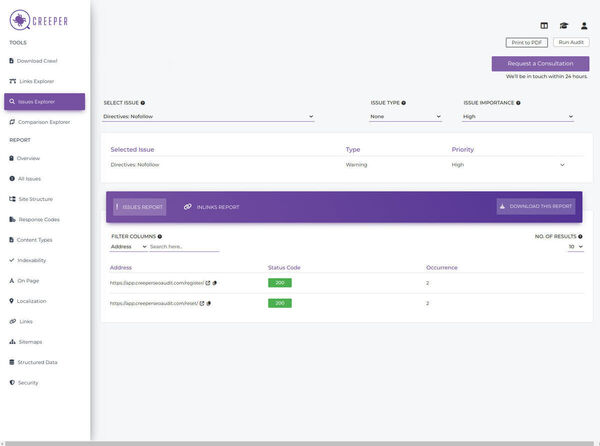Sort by Occurrence column header
This screenshot has height=446, width=600.
(442, 267)
